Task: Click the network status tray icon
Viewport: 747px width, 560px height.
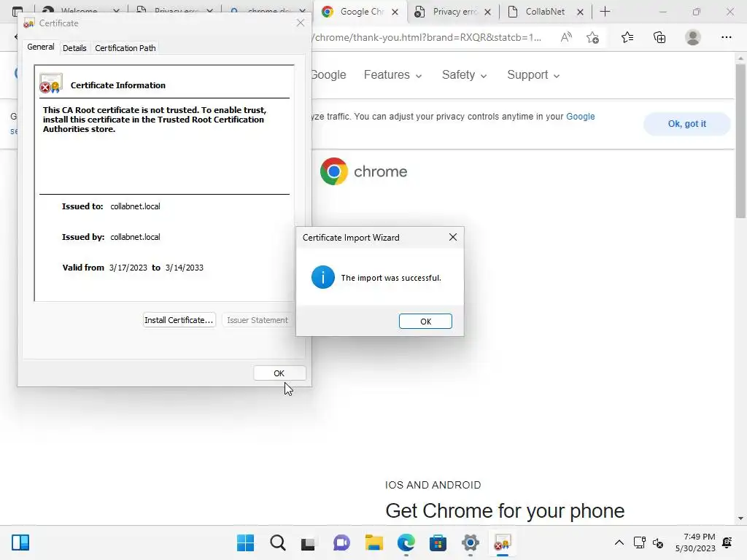Action: [x=639, y=542]
